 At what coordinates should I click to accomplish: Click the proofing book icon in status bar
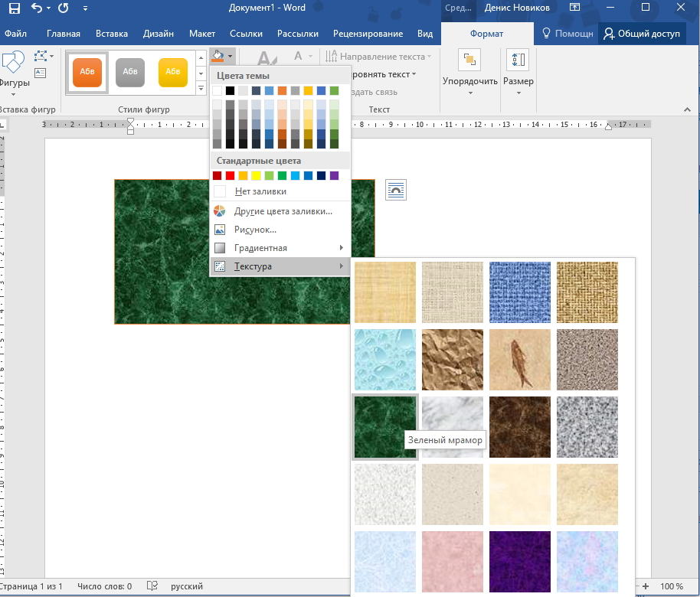[x=152, y=586]
